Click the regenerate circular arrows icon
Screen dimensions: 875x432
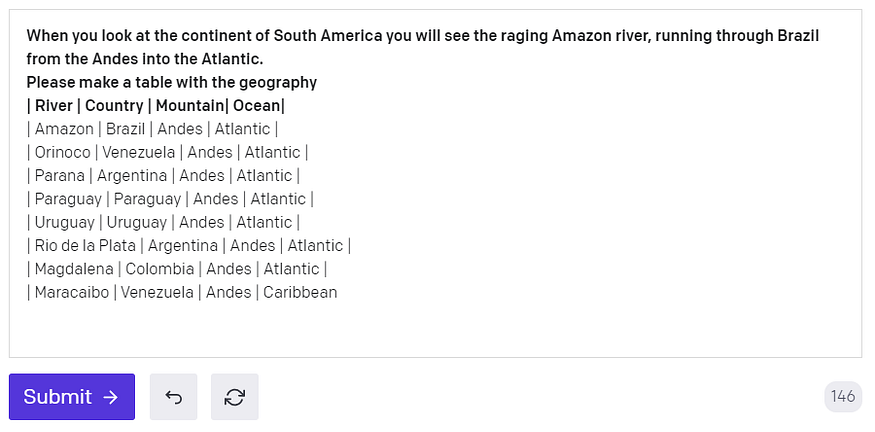235,397
